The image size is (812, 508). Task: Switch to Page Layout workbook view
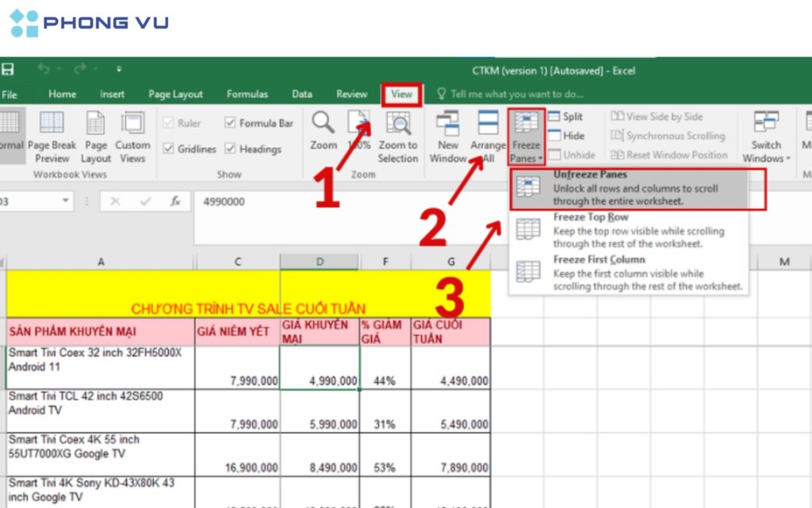pos(96,137)
